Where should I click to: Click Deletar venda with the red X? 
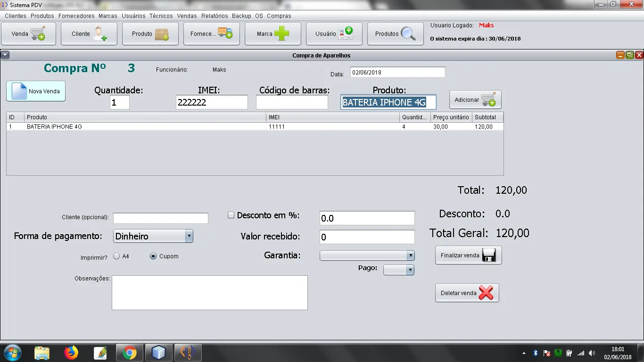tap(467, 293)
